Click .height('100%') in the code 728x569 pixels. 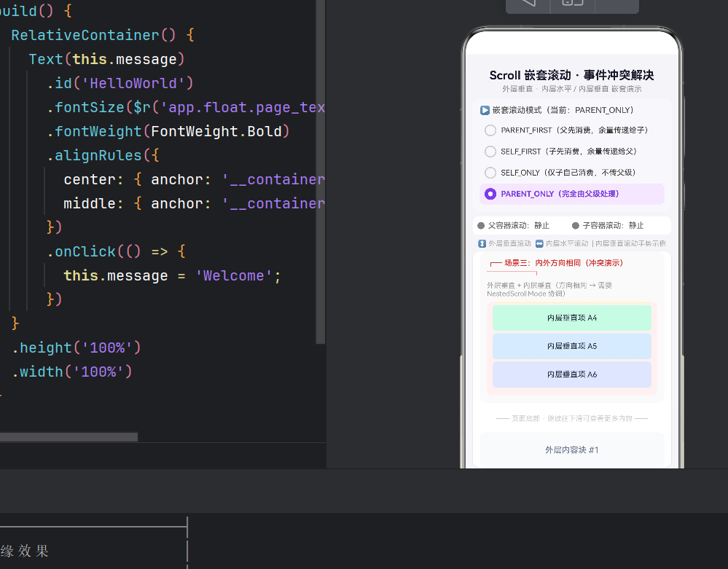tap(76, 348)
